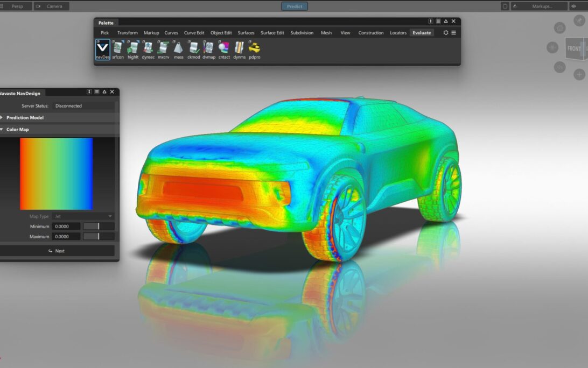
Task: Switch to the Surfaces palette tab
Action: [246, 33]
